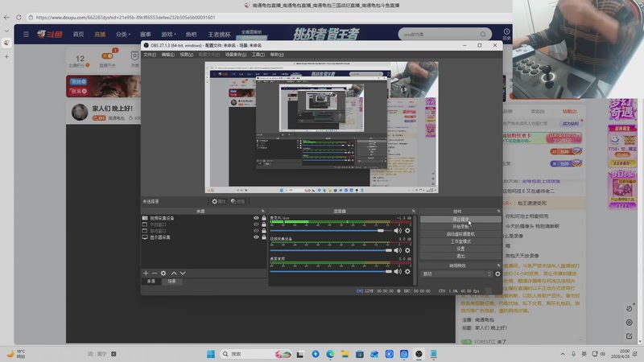This screenshot has height=362, width=644.
Task: Click the 滤镜 filters button above sources
Action: click(x=237, y=202)
